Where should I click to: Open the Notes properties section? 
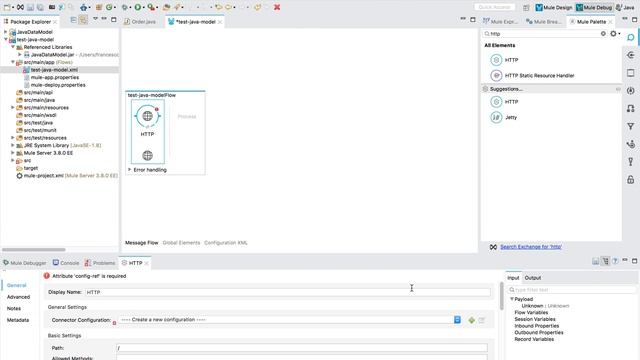[14, 309]
